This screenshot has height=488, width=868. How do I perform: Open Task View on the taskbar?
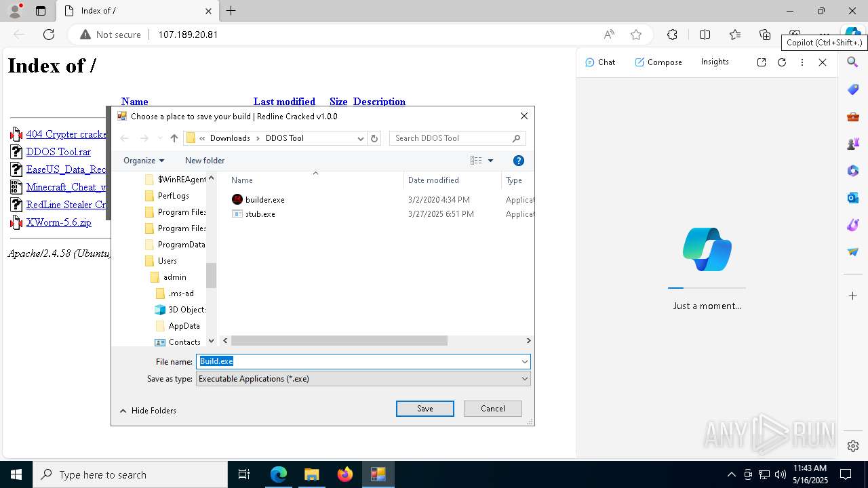[x=244, y=474]
